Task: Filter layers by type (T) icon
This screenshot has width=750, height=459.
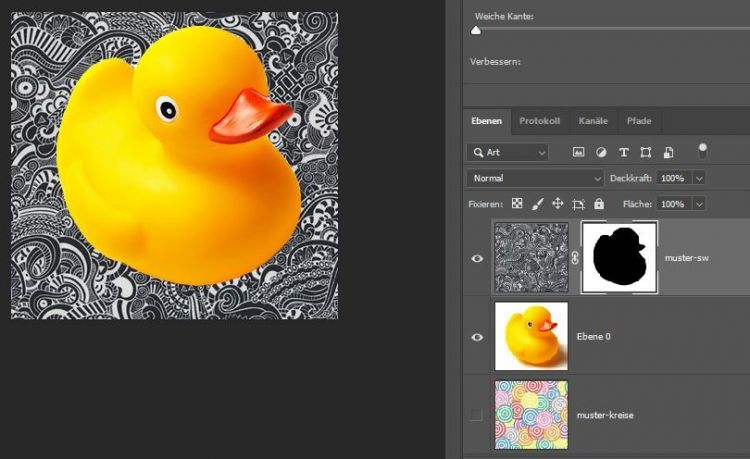Action: (x=623, y=152)
